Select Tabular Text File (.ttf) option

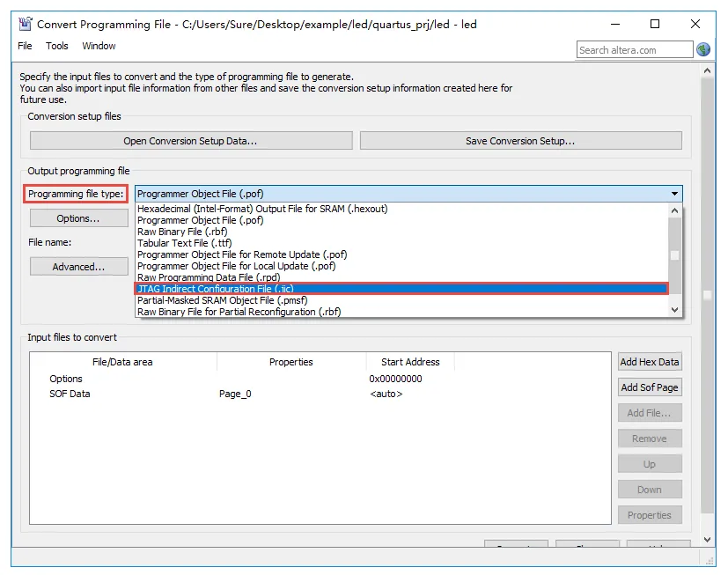(x=402, y=243)
